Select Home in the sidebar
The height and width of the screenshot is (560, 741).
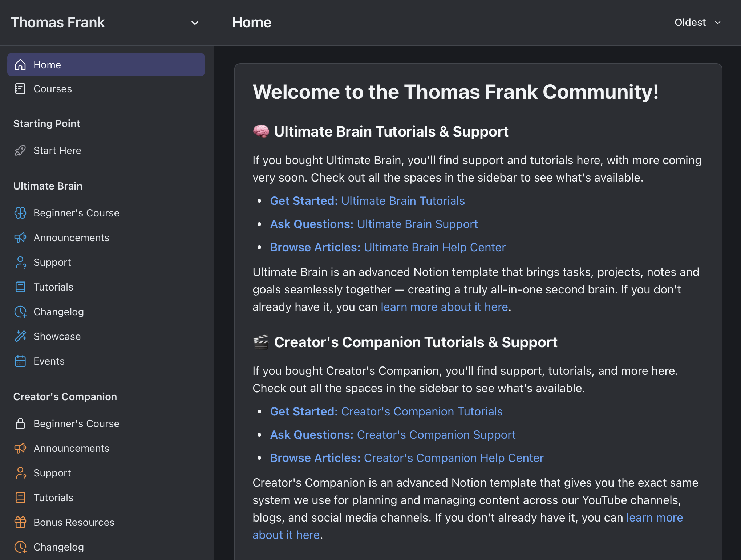(106, 65)
